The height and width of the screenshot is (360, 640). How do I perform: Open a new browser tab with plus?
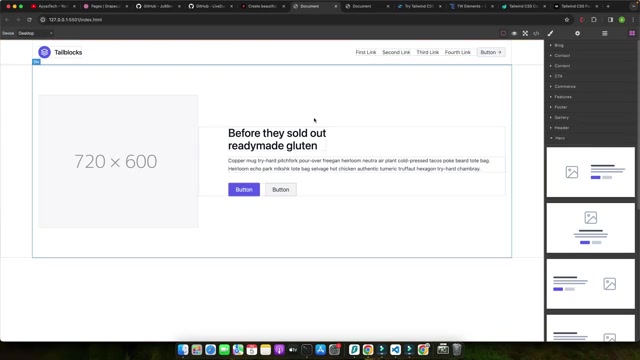608,7
